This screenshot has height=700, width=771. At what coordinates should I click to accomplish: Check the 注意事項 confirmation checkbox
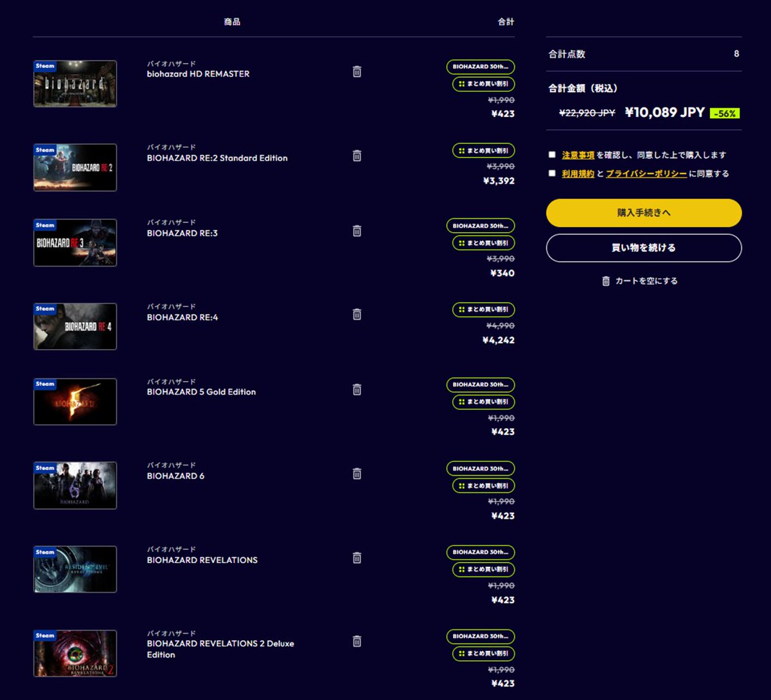tap(552, 155)
